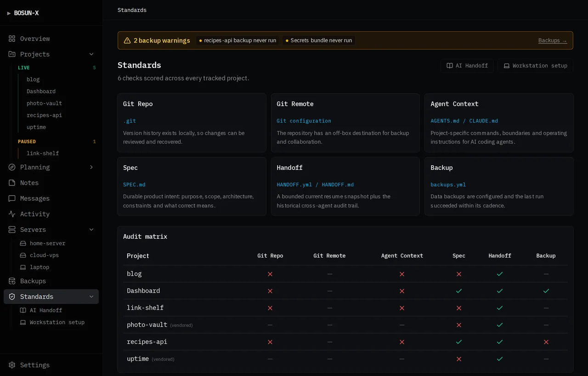This screenshot has height=376, width=588.
Task: Click the Settings gear icon
Action: [x=12, y=365]
